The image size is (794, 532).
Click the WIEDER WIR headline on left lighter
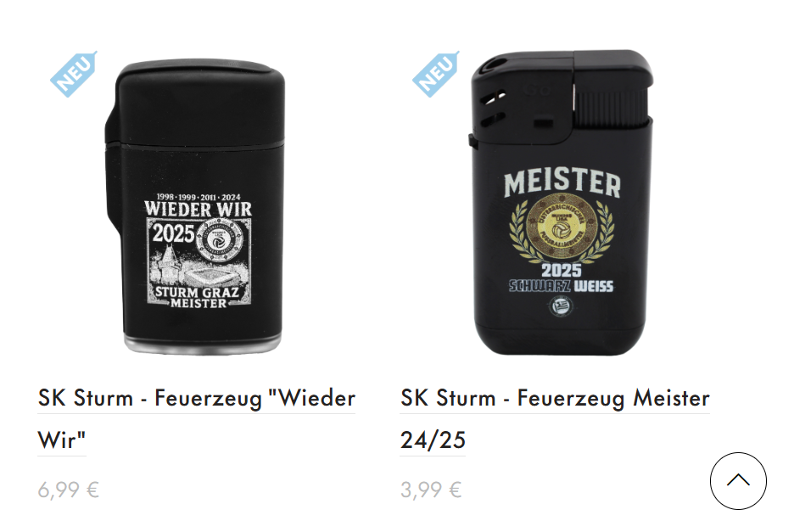198,209
